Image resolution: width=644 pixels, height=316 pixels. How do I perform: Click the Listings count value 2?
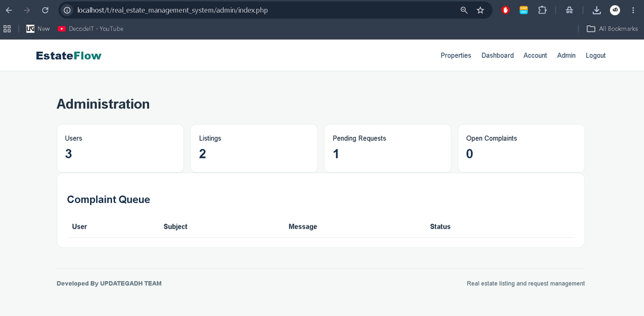[203, 154]
